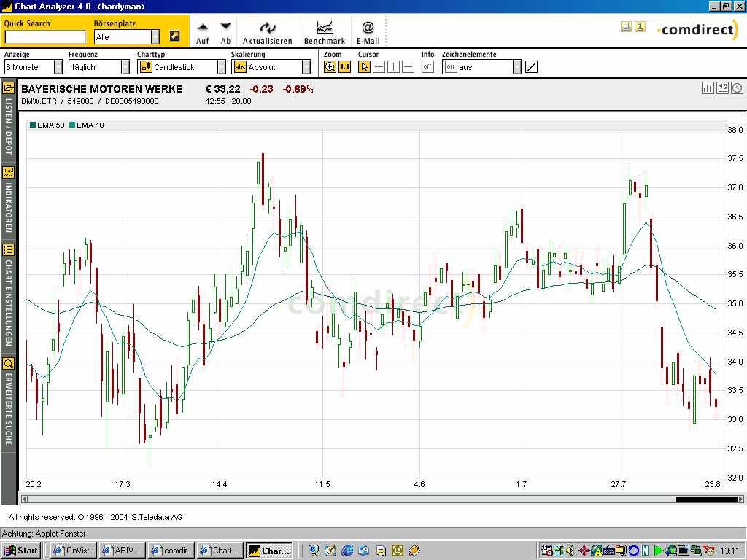Switch to the OnVist... taskbar window
The width and height of the screenshot is (747, 560).
[74, 551]
